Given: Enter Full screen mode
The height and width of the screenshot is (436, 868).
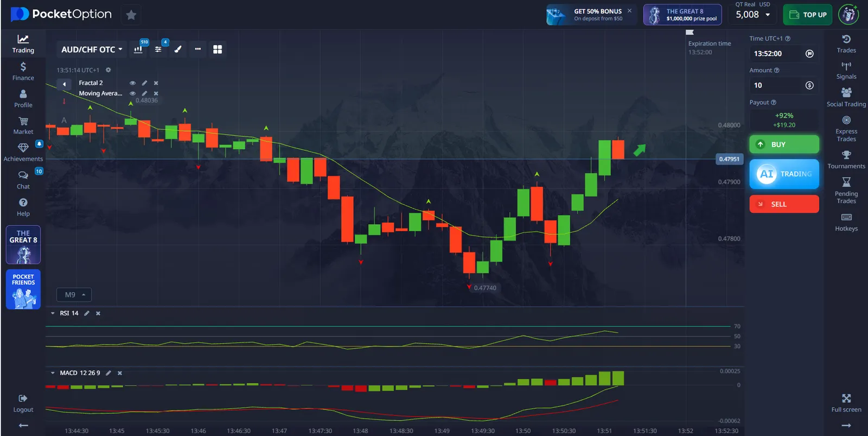Looking at the screenshot, I should point(846,403).
